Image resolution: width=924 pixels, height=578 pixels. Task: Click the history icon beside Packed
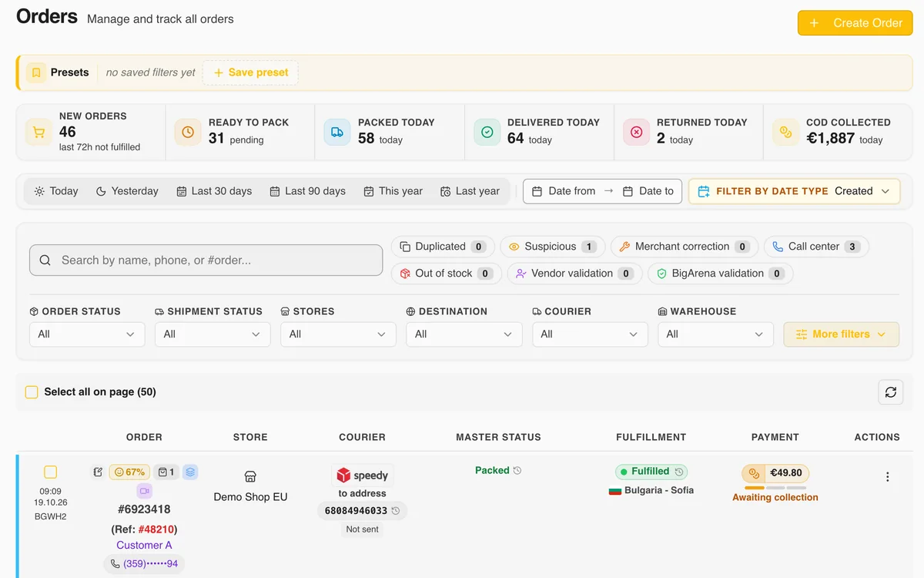click(x=517, y=470)
